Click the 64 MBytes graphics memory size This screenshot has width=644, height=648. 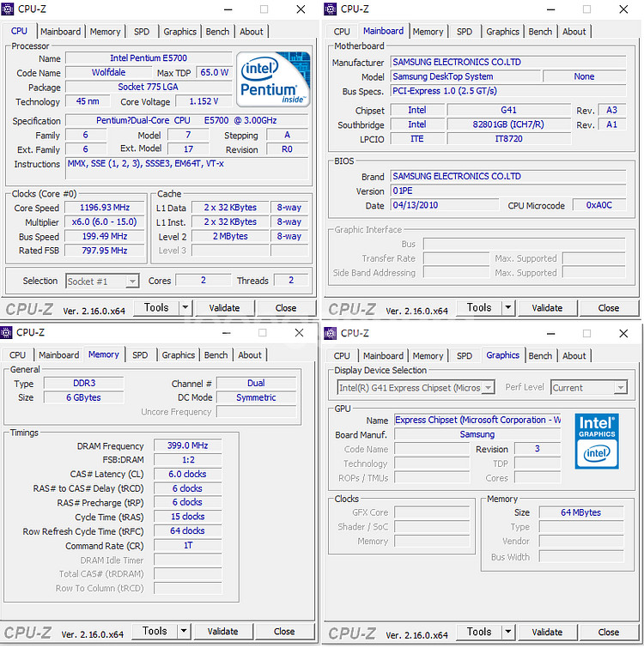tap(580, 513)
